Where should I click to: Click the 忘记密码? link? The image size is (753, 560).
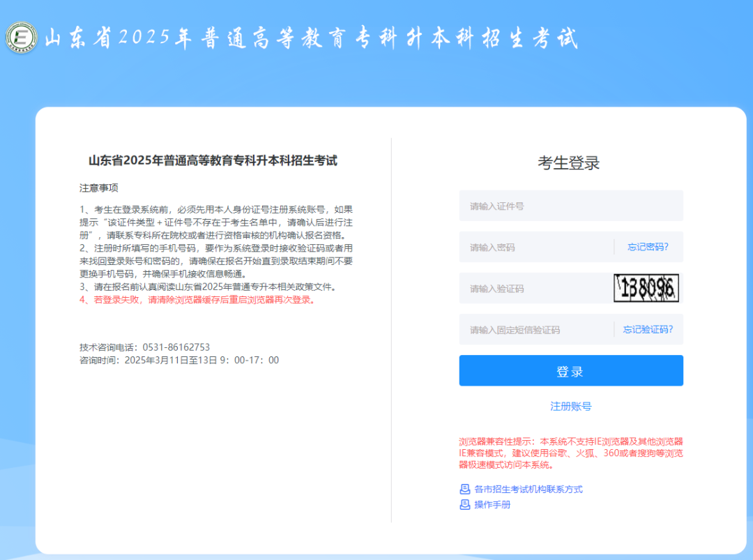coord(648,247)
